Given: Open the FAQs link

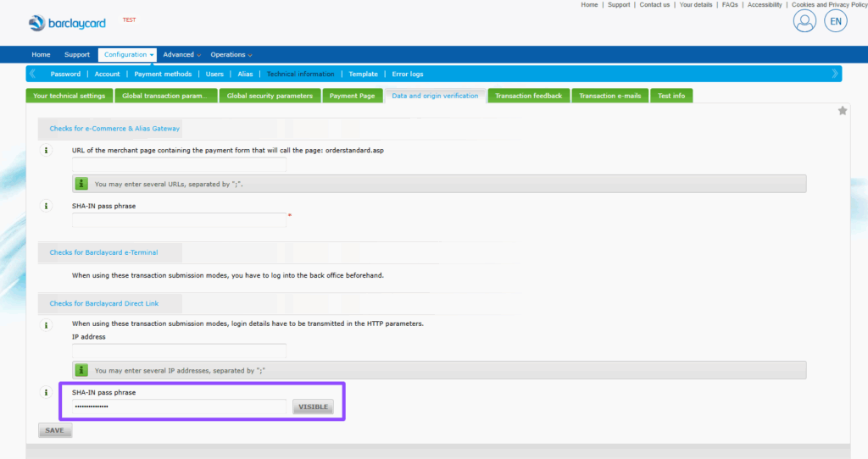Looking at the screenshot, I should [730, 4].
